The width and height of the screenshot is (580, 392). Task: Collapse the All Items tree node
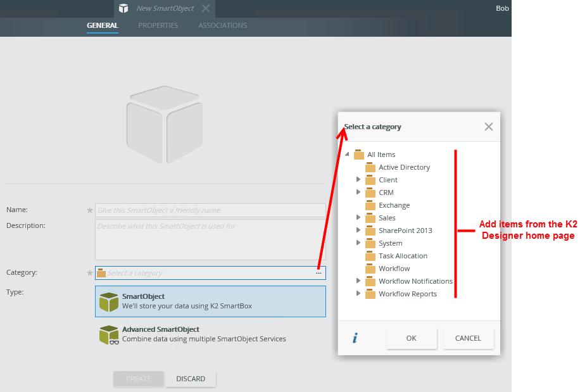coord(347,155)
